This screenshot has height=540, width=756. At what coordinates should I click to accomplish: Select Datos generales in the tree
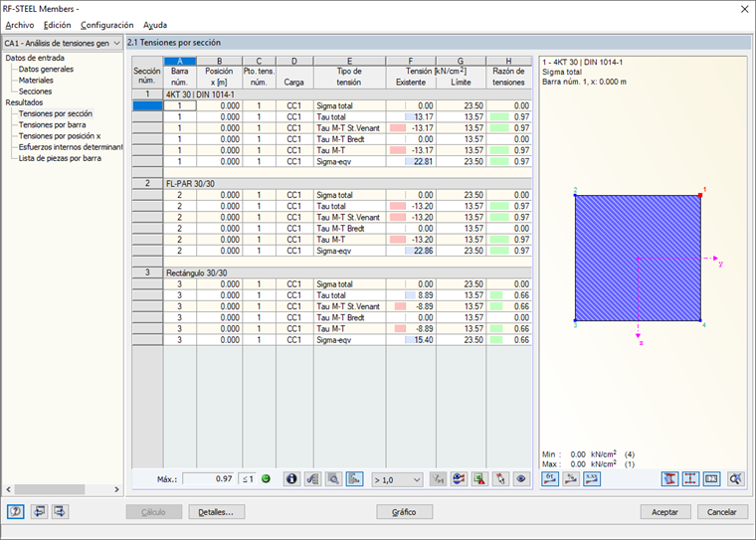(x=46, y=69)
